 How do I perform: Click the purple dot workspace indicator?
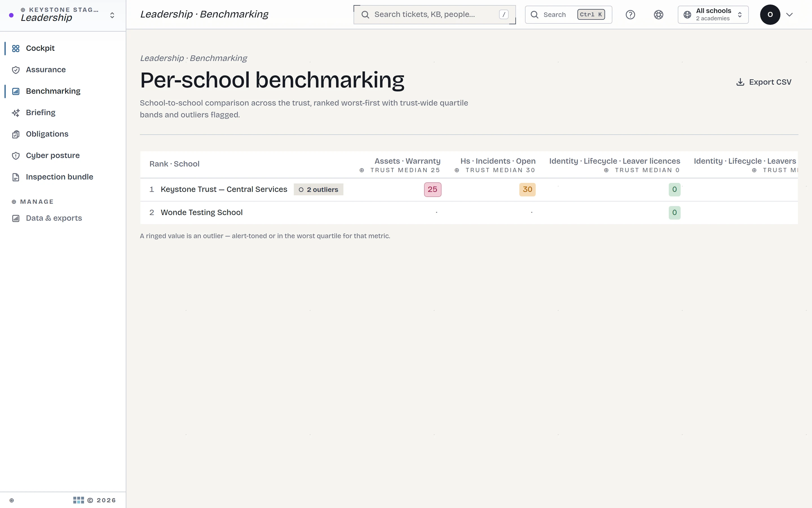pyautogui.click(x=11, y=15)
